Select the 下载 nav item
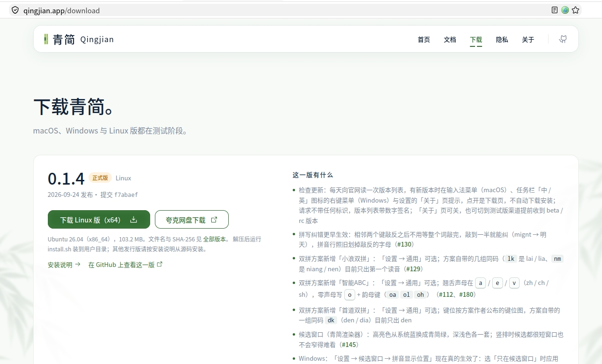Image resolution: width=602 pixels, height=364 pixels. [476, 40]
